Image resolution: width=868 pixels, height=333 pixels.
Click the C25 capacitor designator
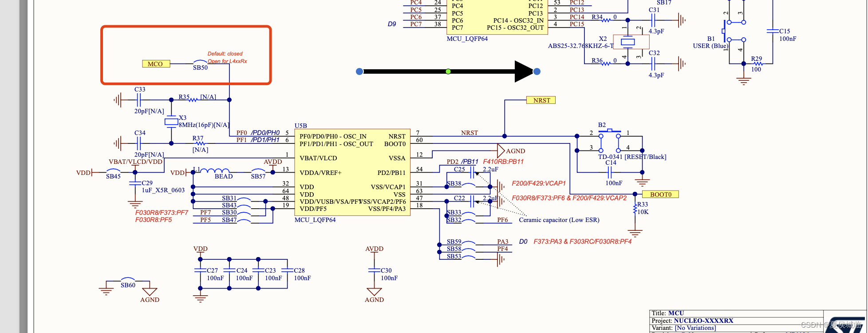459,169
